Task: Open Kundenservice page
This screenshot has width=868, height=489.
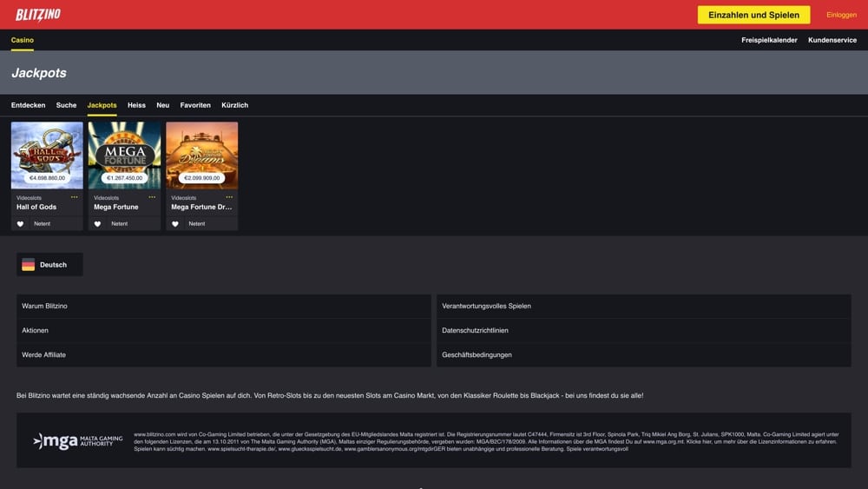Action: 832,40
